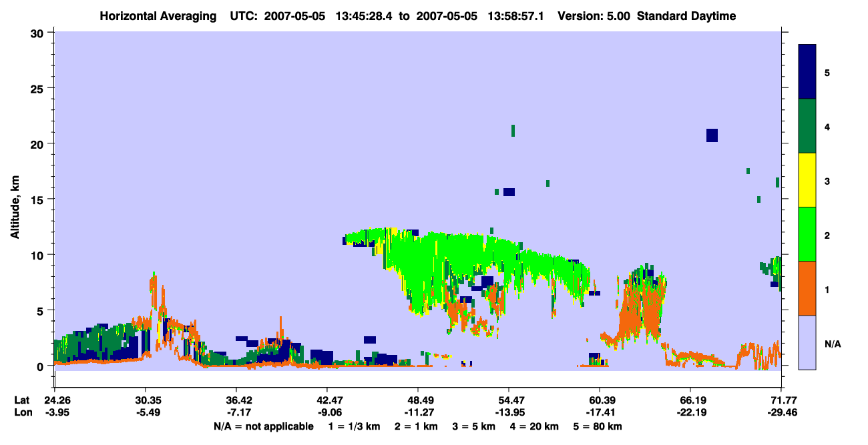The height and width of the screenshot is (445, 868).
Task: Click the bright green color bar segment labeled 2
Action: pyautogui.click(x=807, y=234)
